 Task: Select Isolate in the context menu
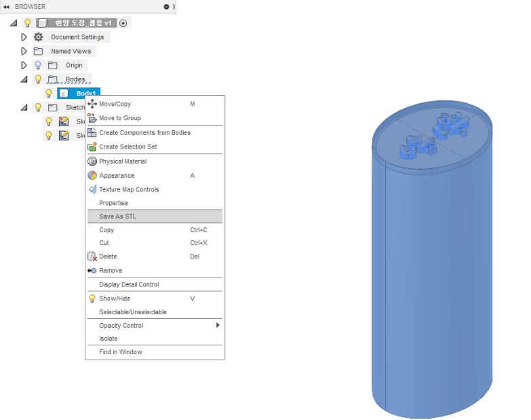(x=108, y=339)
